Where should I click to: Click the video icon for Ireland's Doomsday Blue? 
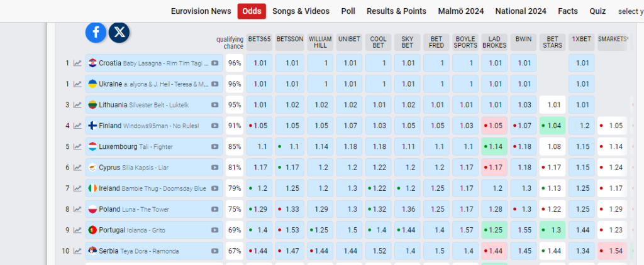coord(214,188)
